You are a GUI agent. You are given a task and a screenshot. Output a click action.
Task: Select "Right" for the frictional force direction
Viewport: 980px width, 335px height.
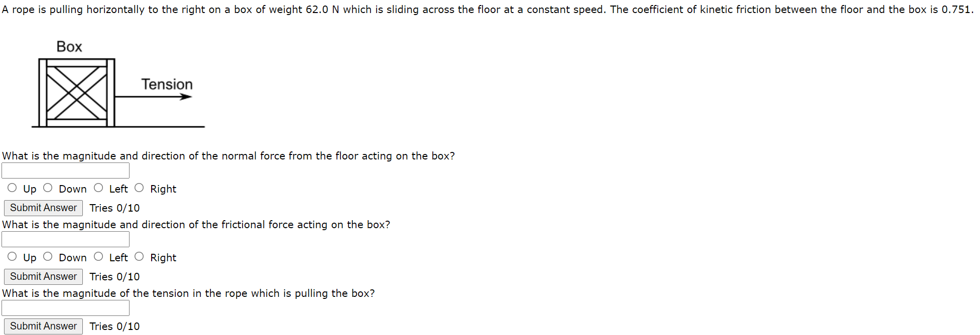[139, 256]
